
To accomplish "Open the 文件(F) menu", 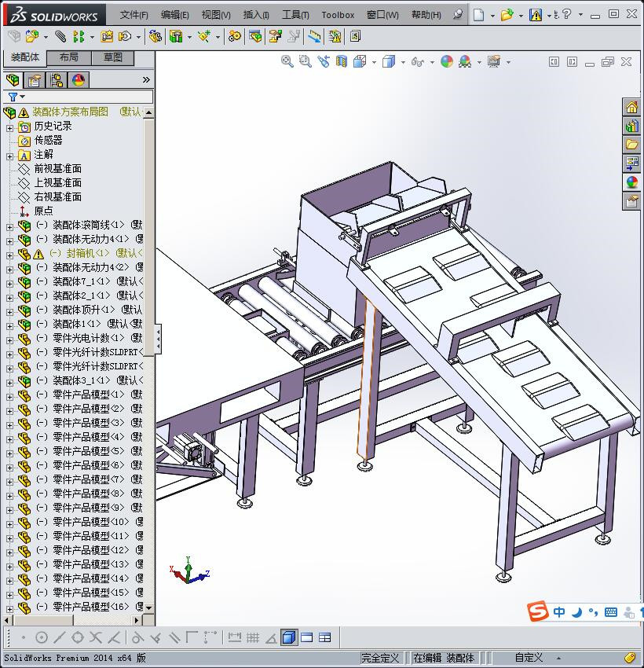I will coord(134,15).
